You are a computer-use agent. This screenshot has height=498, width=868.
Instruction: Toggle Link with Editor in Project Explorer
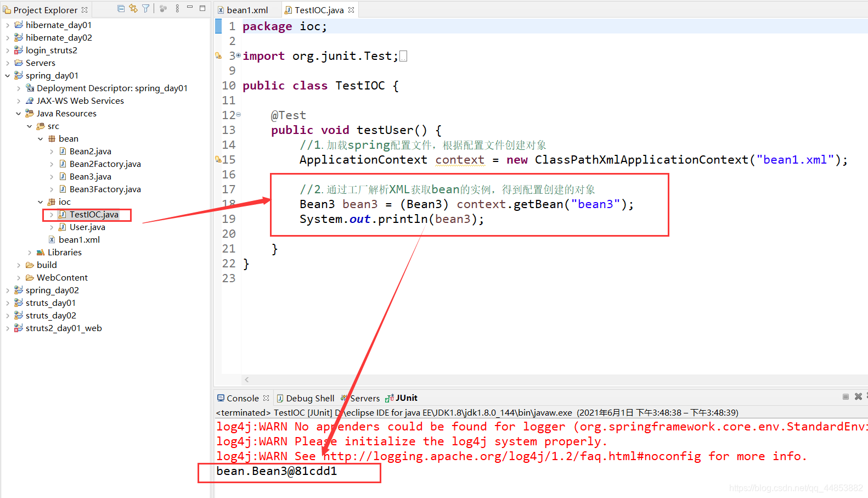click(x=133, y=9)
